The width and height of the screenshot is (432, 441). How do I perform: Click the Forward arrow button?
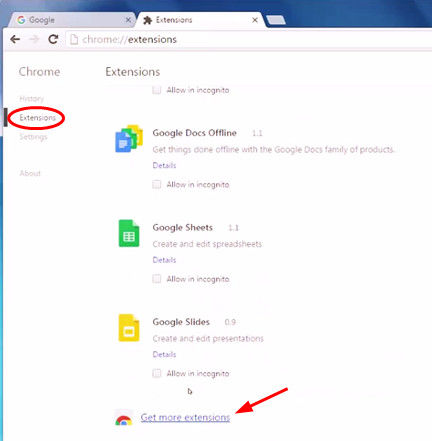tap(34, 40)
